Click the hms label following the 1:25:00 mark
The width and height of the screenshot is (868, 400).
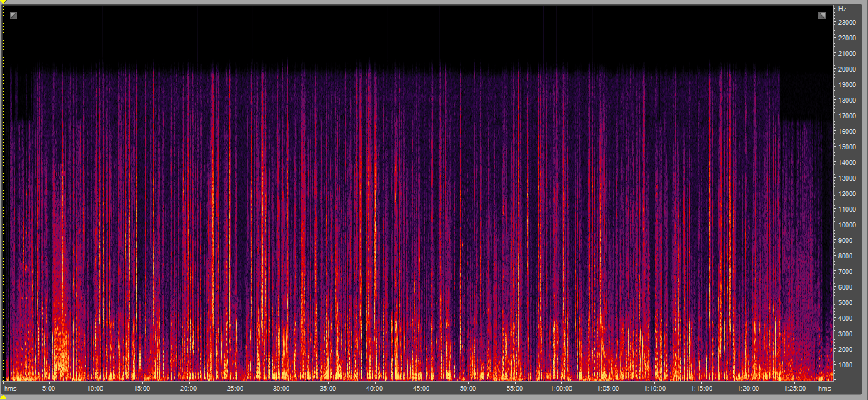pyautogui.click(x=824, y=389)
